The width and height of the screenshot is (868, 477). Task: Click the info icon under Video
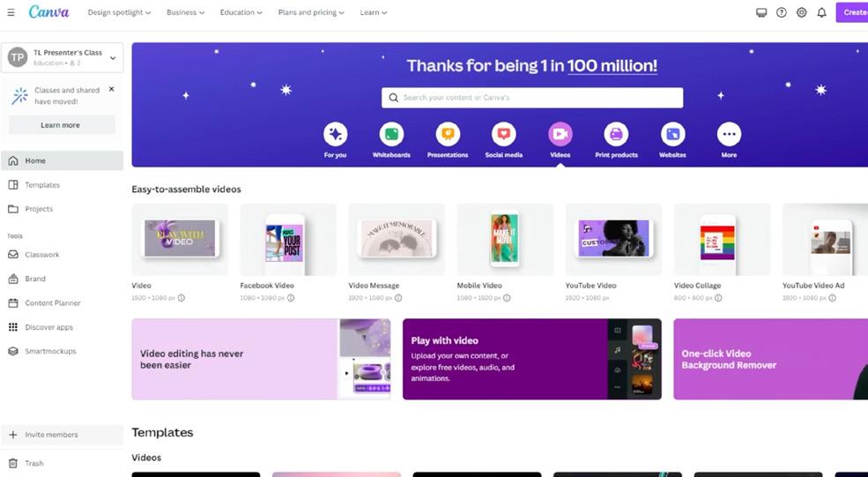[x=181, y=298]
